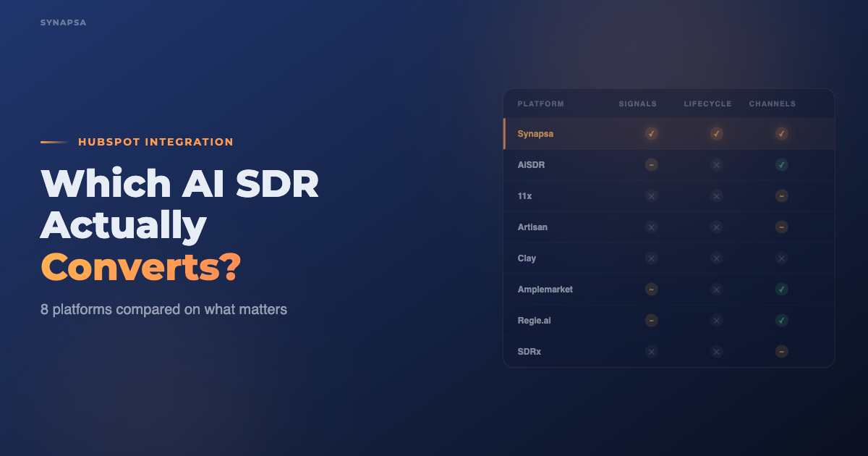Click the AiSDR Signals partial icon
Screen dimensions: 868x456
651,165
